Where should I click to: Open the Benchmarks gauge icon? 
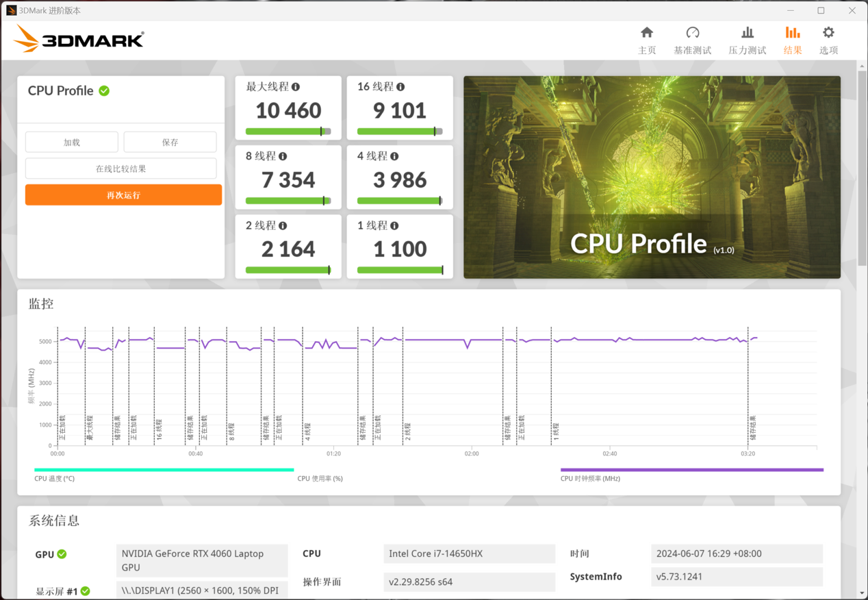(x=692, y=33)
